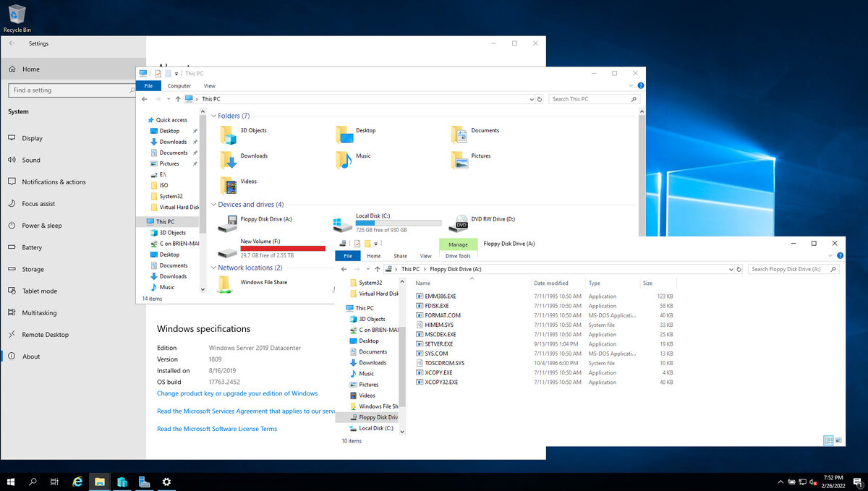Open the Drive Tools tab
Screen dimensions: 868x491
(458, 256)
